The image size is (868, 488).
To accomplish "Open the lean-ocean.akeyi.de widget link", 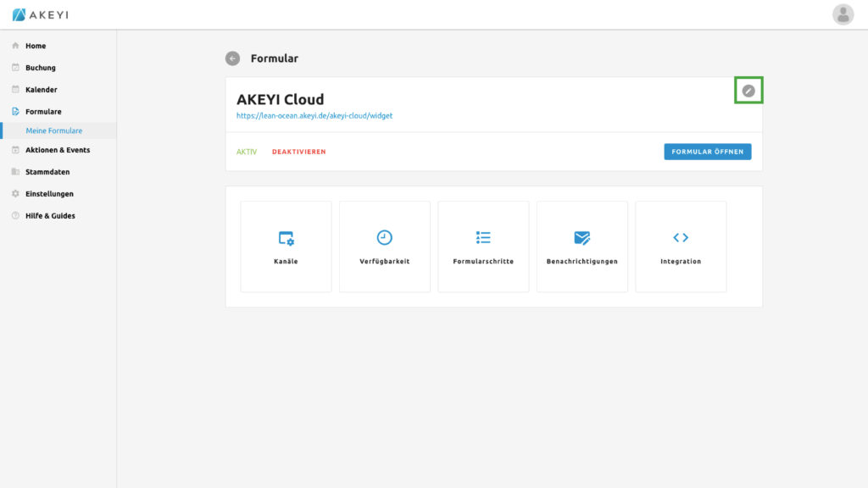I will [314, 115].
